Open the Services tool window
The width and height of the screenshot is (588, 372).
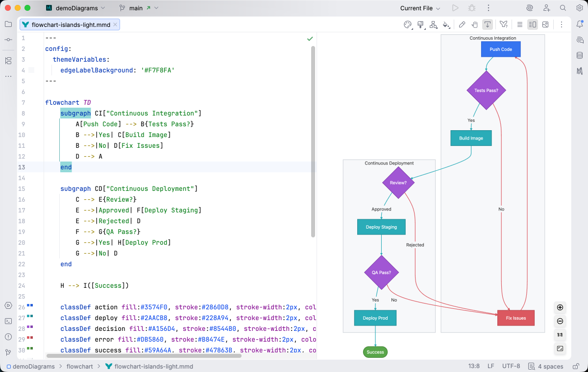pyautogui.click(x=8, y=305)
